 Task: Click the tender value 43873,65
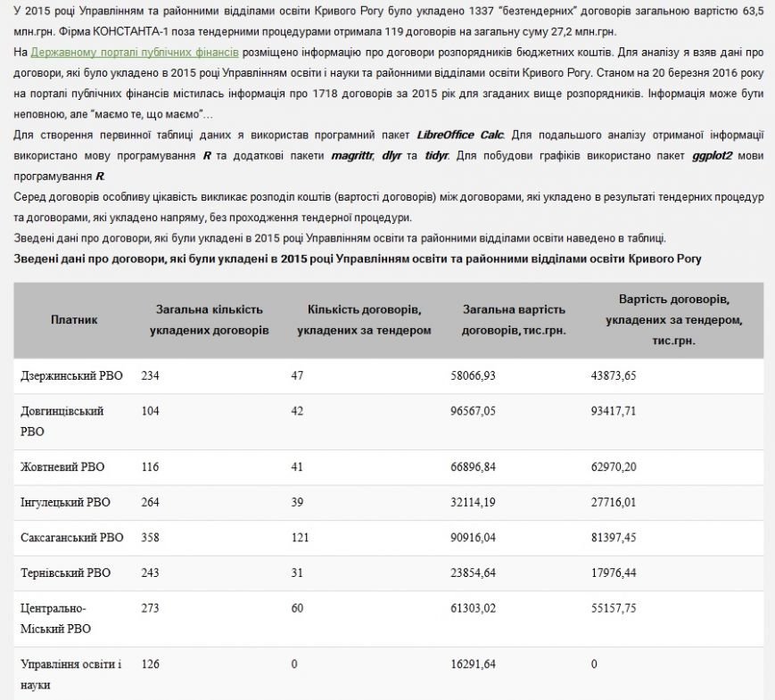point(614,375)
